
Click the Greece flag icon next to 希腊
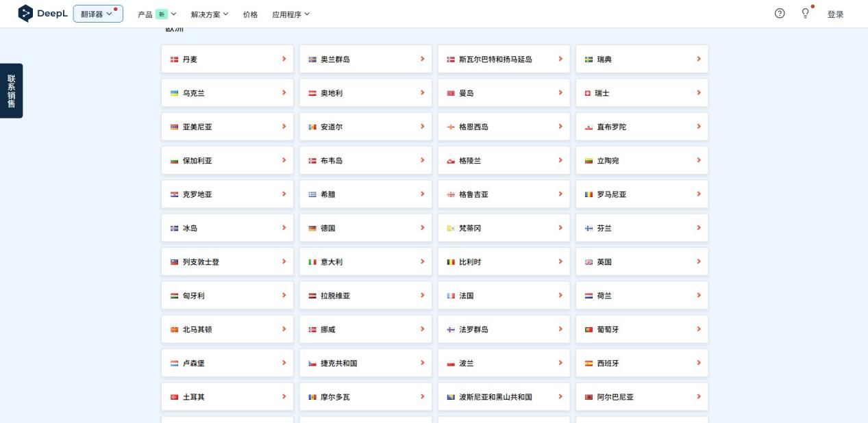(312, 194)
